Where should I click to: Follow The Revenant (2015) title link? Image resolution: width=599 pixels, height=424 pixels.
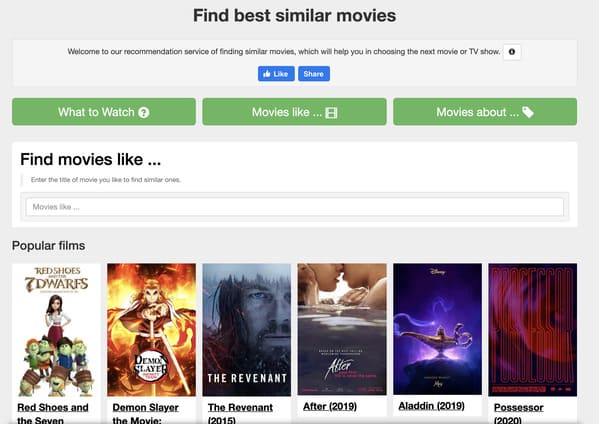[240, 413]
